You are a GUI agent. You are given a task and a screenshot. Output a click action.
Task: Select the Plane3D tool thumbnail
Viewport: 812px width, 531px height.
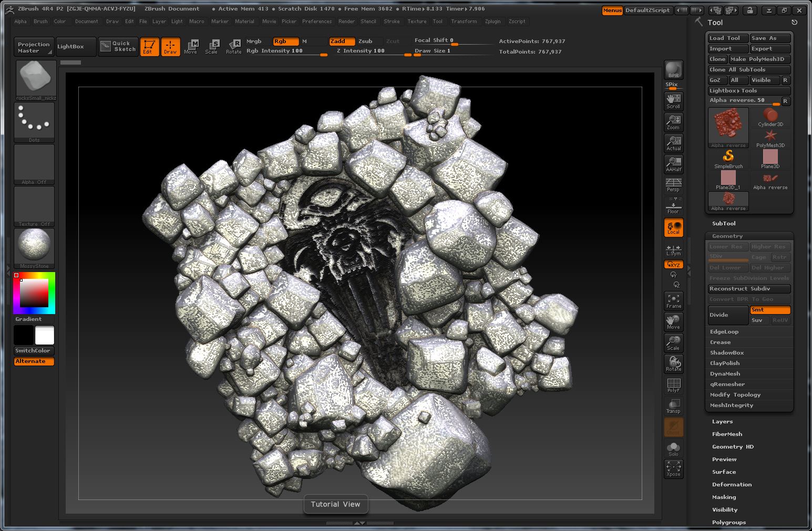coord(770,159)
